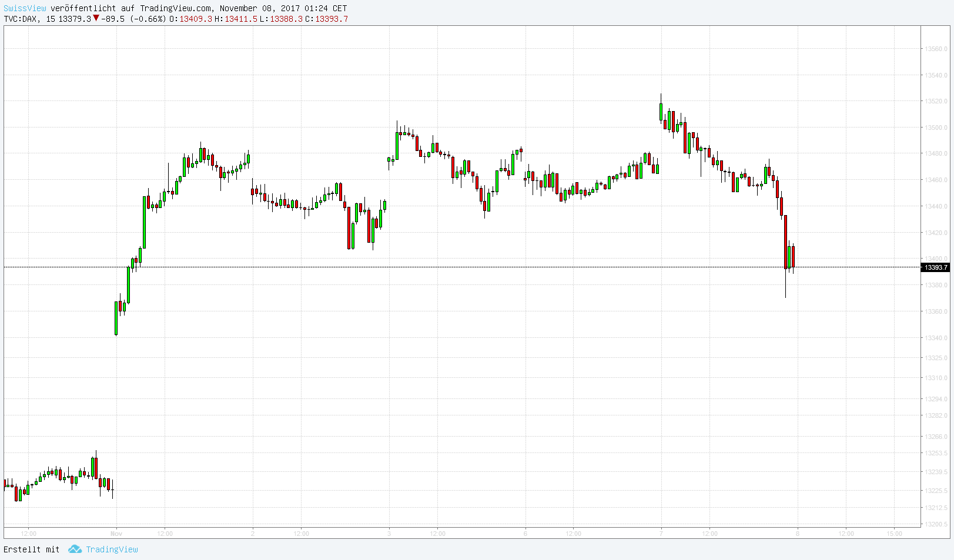Click the 13380.0 price axis label
Image resolution: width=954 pixels, height=560 pixels.
coord(936,285)
